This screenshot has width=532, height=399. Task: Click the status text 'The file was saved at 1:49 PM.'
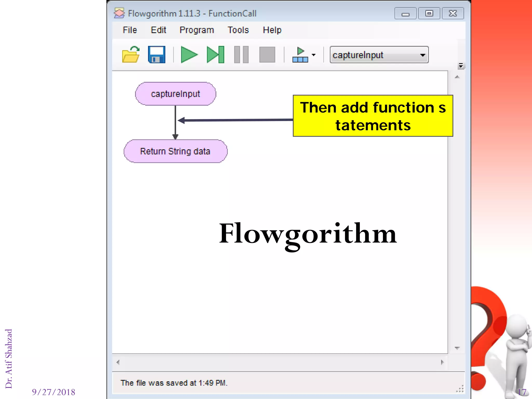click(x=174, y=383)
